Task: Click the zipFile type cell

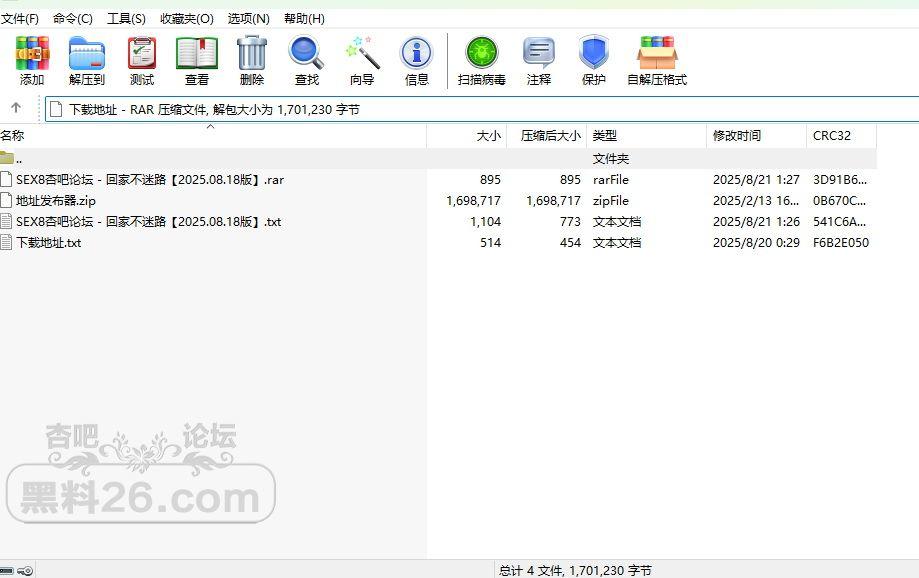Action: point(611,200)
